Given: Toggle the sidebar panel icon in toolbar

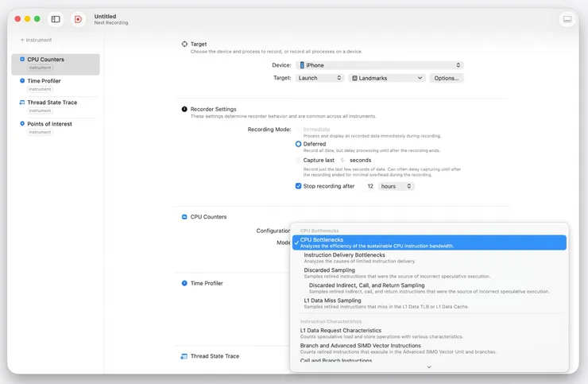Looking at the screenshot, I should pyautogui.click(x=56, y=19).
